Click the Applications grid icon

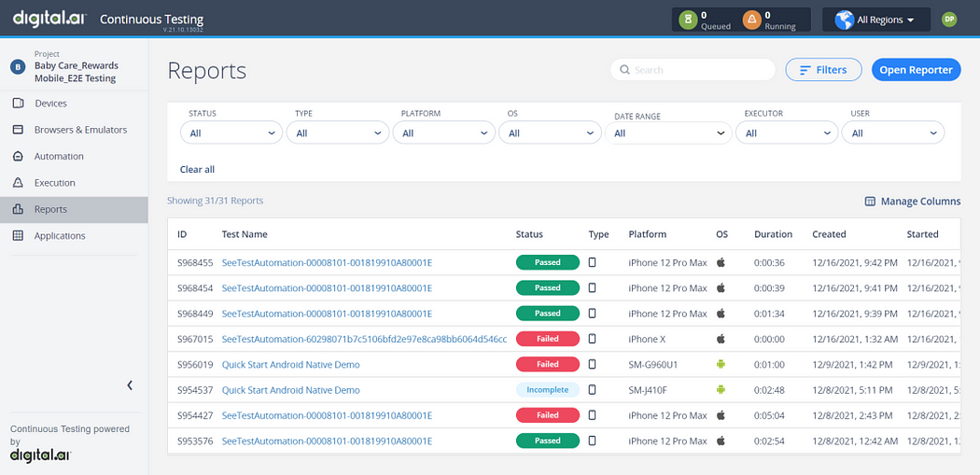tap(18, 235)
